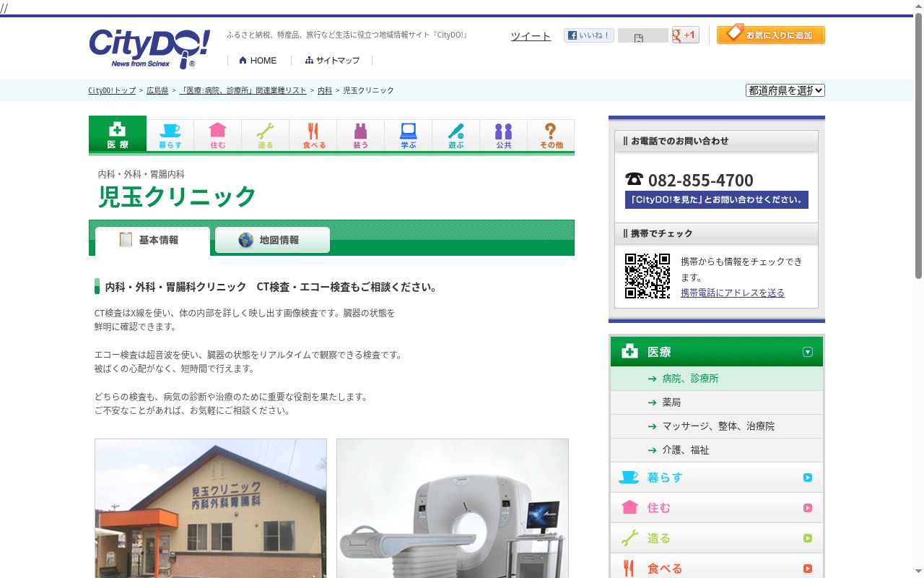Click the Google +1 button

coord(686,35)
